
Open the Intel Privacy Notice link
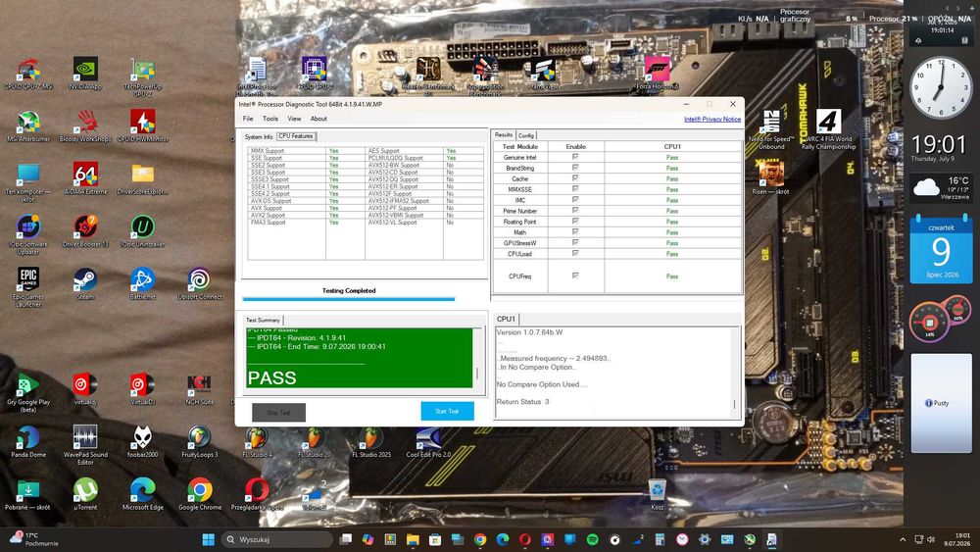point(712,120)
